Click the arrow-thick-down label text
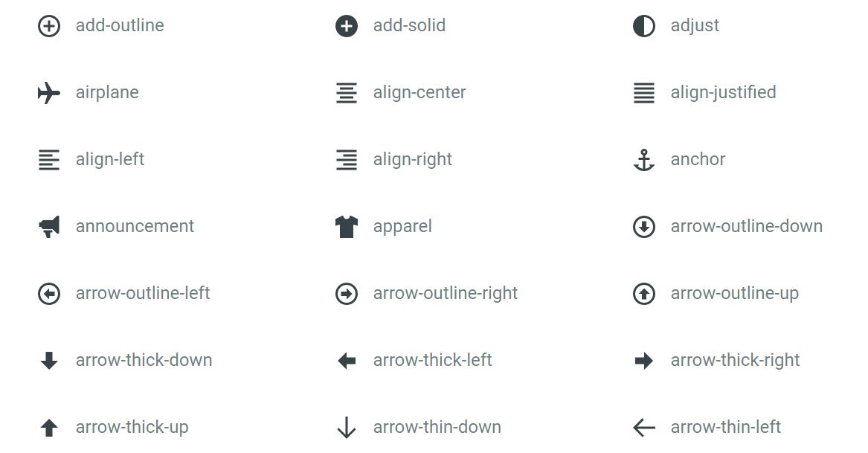Image resolution: width=868 pixels, height=453 pixels. (x=144, y=360)
